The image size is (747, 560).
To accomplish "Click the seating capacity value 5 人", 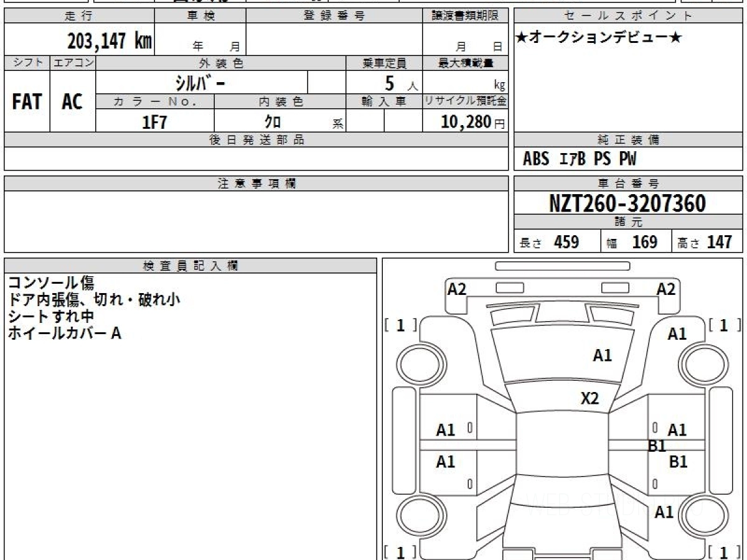I will pyautogui.click(x=400, y=83).
